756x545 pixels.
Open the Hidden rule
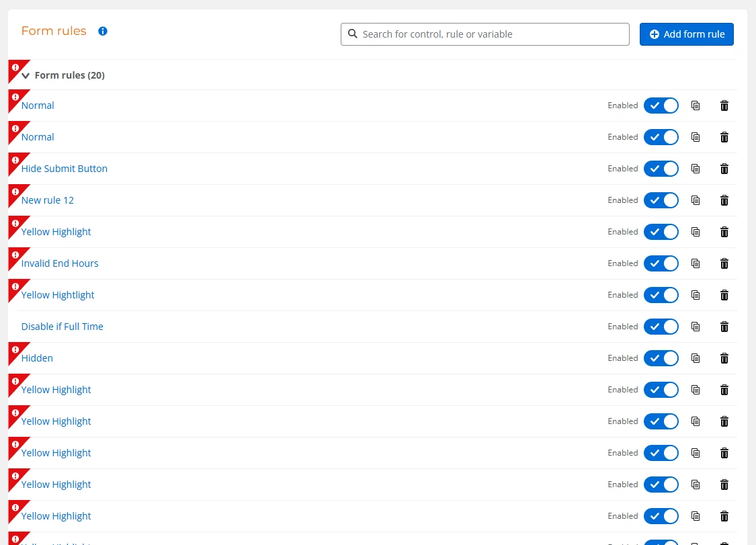coord(37,358)
